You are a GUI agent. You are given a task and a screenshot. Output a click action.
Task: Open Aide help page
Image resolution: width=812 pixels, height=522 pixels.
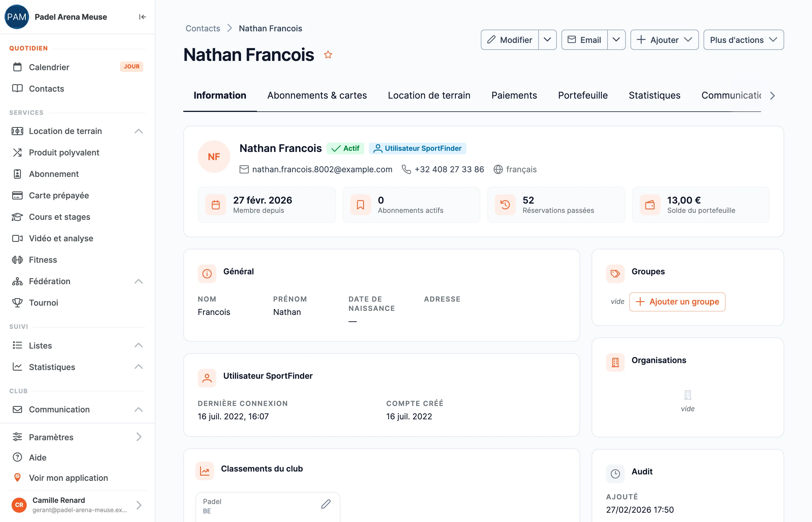78,458
